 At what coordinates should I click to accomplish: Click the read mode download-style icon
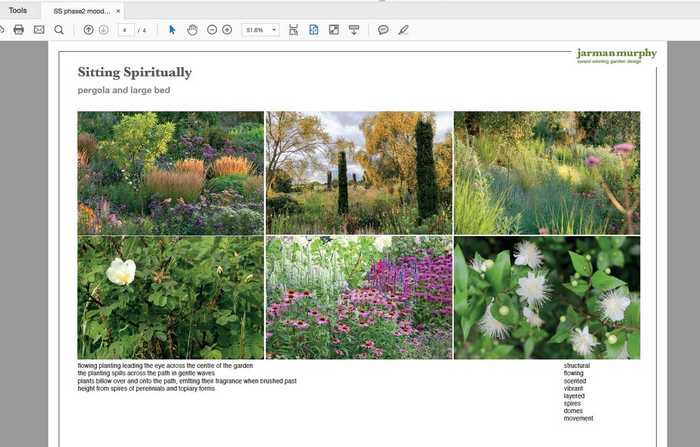(354, 30)
